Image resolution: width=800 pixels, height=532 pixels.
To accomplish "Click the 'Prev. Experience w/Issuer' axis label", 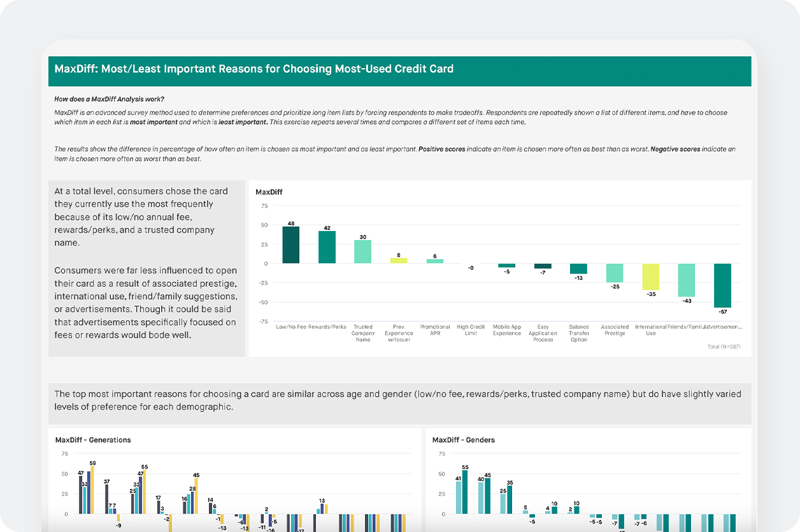I will click(x=399, y=333).
